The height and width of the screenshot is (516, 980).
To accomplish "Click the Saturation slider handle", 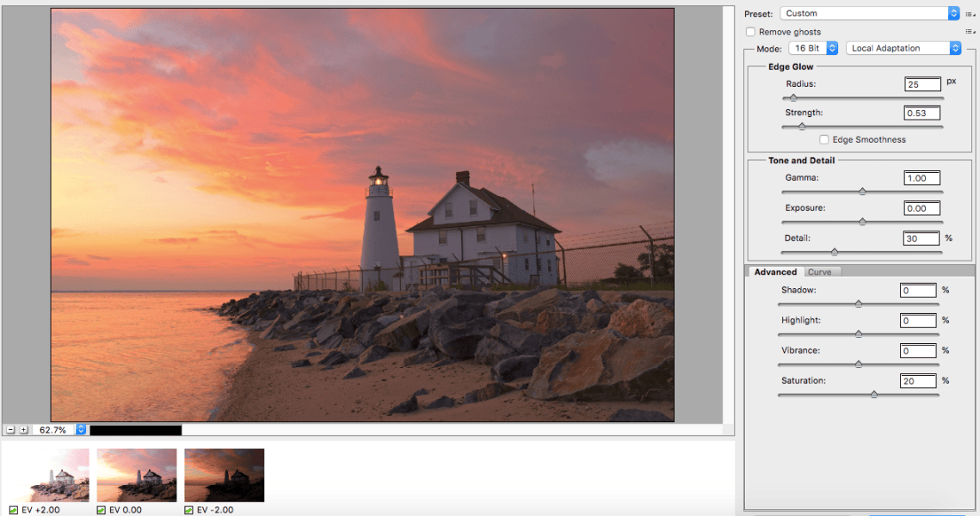I will [x=874, y=395].
